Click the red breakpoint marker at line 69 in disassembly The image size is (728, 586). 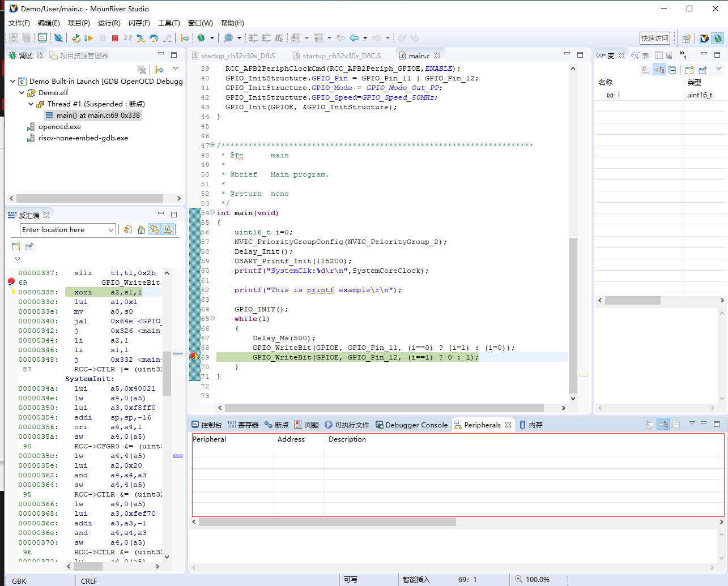point(11,281)
